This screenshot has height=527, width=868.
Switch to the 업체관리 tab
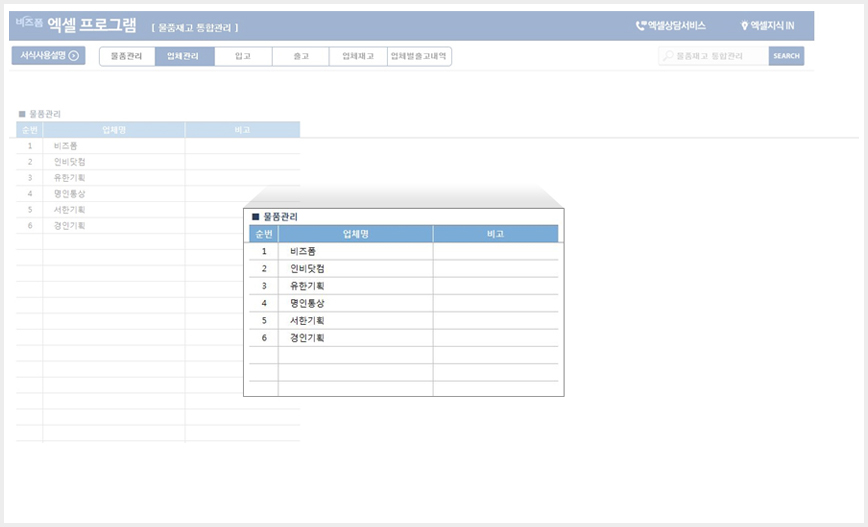click(x=184, y=56)
